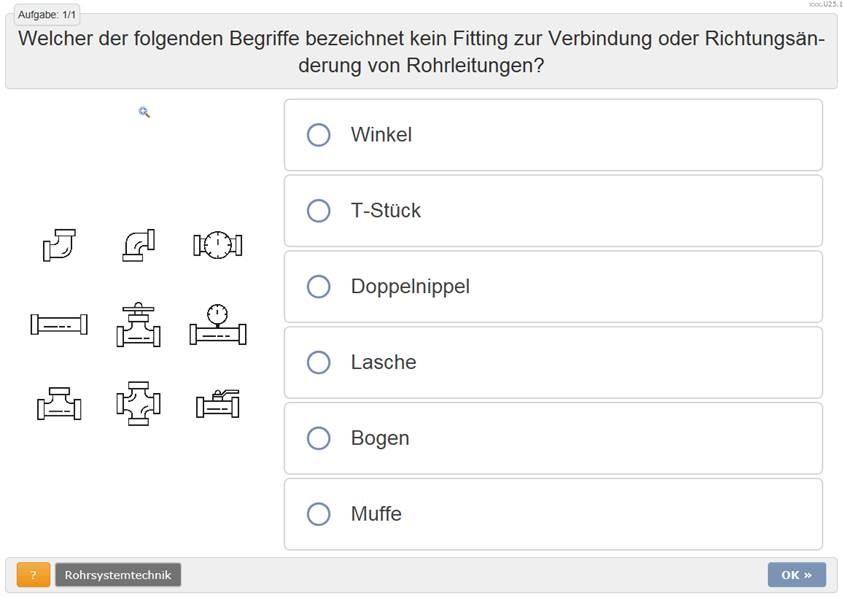Click the top-left S-shaped pipe bend icon

pyautogui.click(x=59, y=245)
